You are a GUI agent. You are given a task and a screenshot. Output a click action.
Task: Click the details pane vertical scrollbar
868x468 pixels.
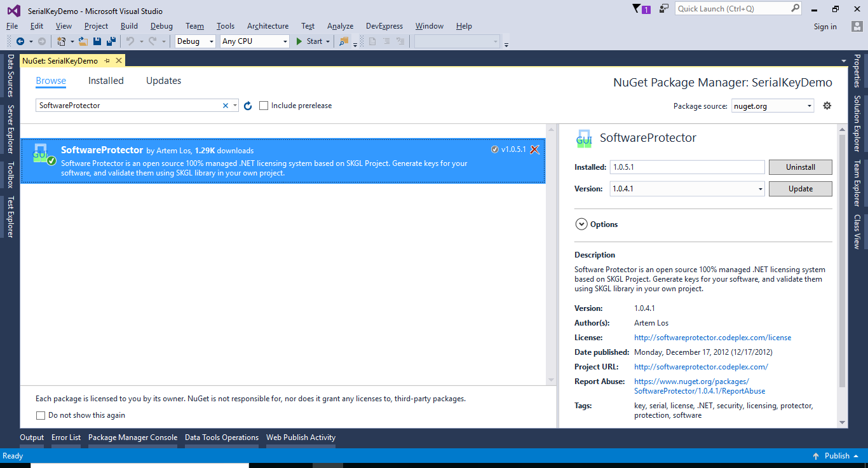click(843, 261)
